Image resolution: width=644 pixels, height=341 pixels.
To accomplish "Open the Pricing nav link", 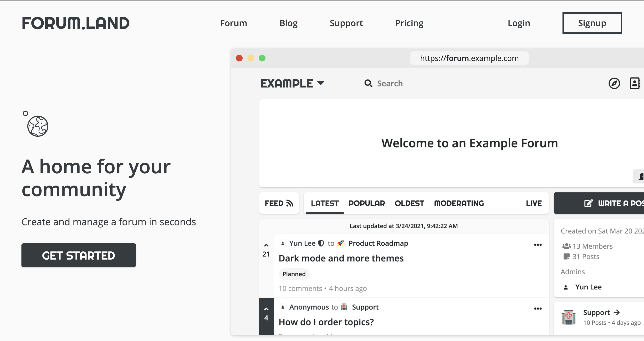I will [x=409, y=23].
